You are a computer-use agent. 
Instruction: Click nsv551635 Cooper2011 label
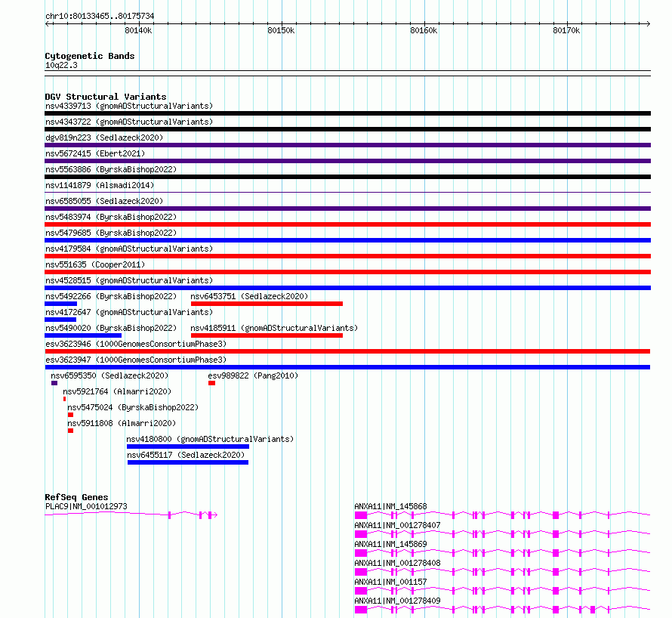click(x=95, y=264)
